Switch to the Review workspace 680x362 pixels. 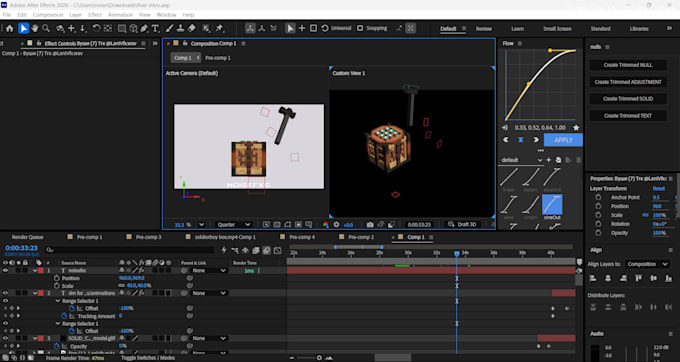coord(484,29)
